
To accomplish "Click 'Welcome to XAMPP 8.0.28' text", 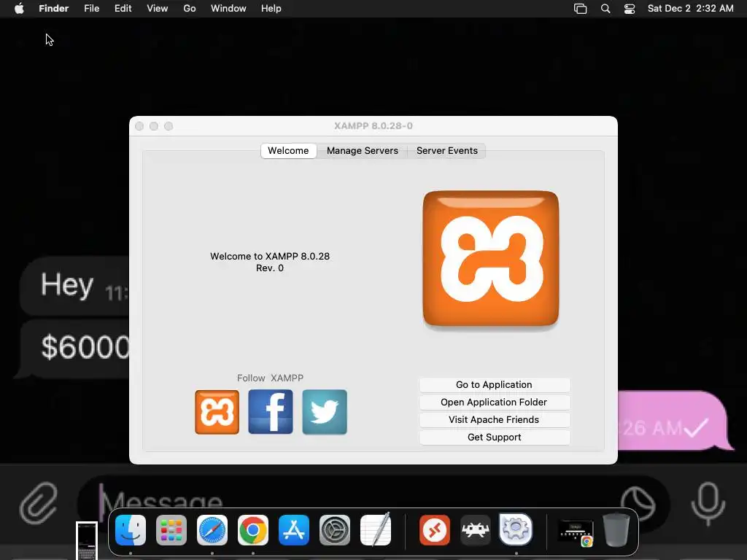I will click(x=270, y=256).
